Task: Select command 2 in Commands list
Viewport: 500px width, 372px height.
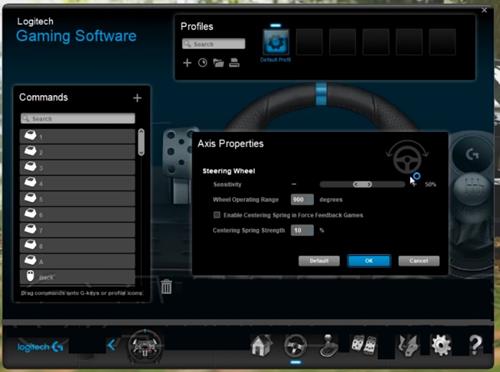Action: [78, 152]
